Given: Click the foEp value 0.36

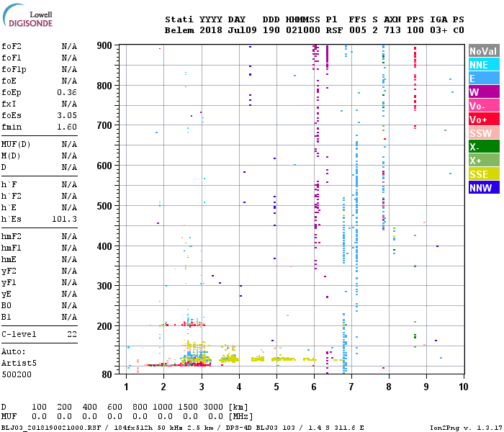Looking at the screenshot, I should pyautogui.click(x=67, y=92).
